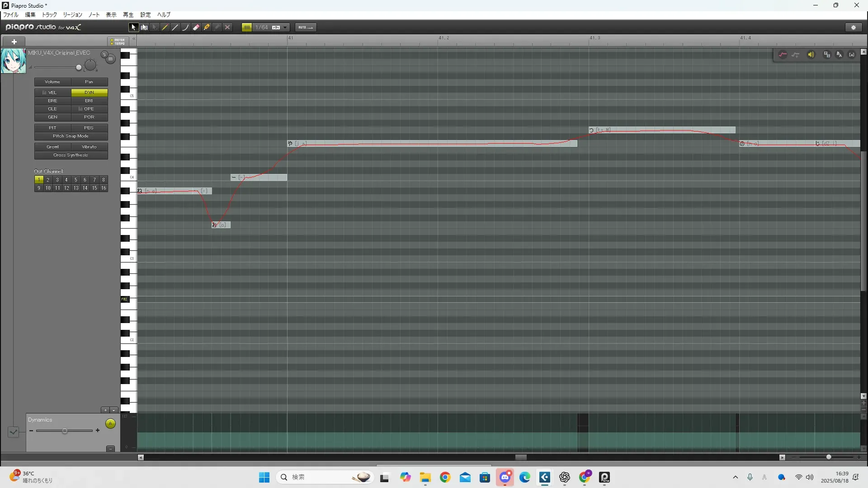
Task: Select the curve drawing tool
Action: click(185, 28)
